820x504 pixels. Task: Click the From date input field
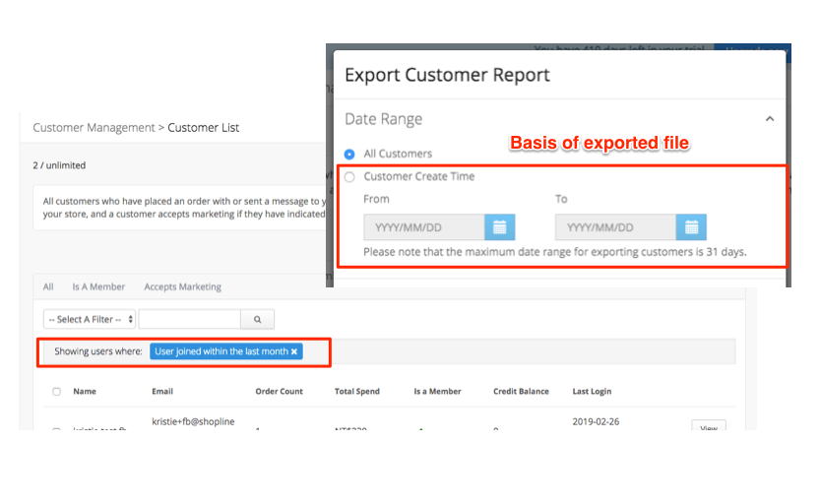pyautogui.click(x=424, y=227)
